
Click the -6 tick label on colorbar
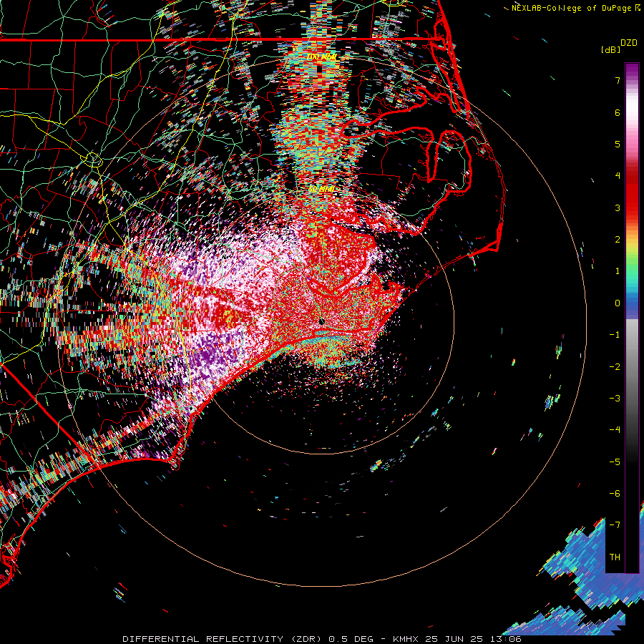pyautogui.click(x=615, y=493)
